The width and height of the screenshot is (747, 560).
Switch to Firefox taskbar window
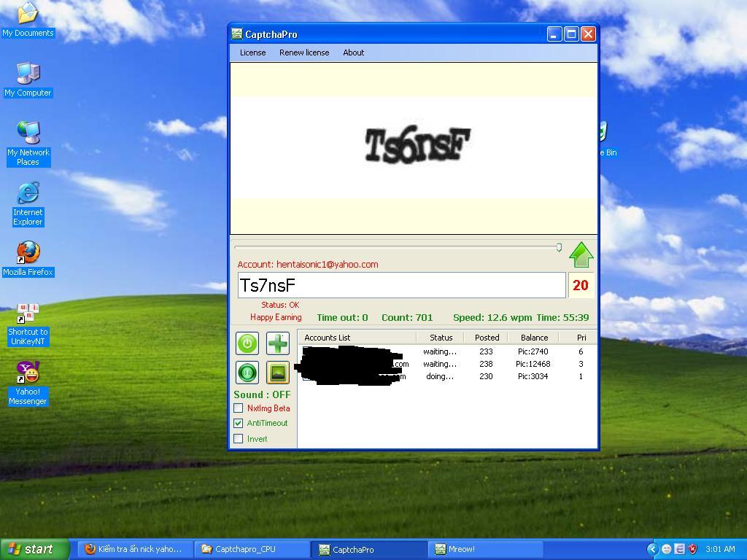[x=134, y=549]
